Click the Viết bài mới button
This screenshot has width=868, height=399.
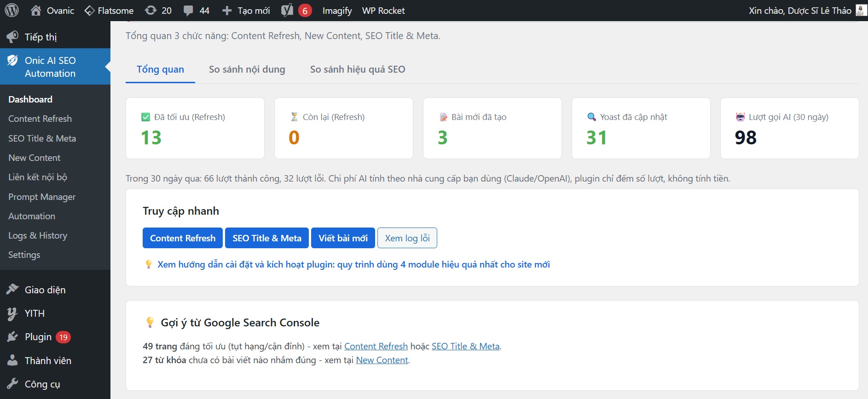(x=343, y=238)
